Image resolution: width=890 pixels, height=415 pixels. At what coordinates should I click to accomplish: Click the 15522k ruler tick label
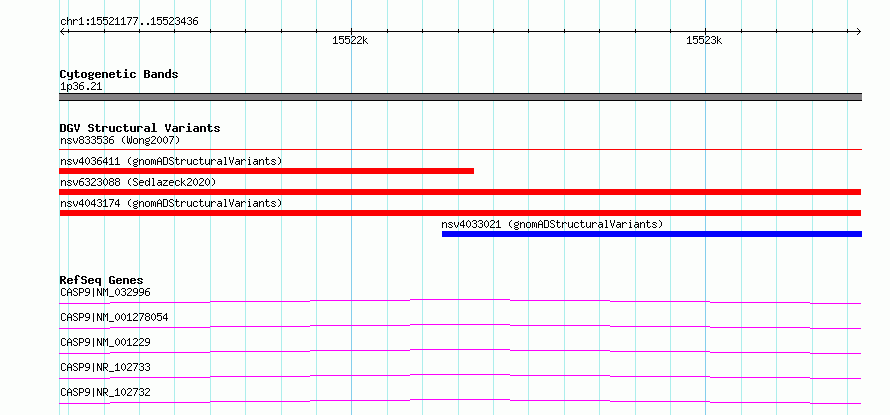350,40
